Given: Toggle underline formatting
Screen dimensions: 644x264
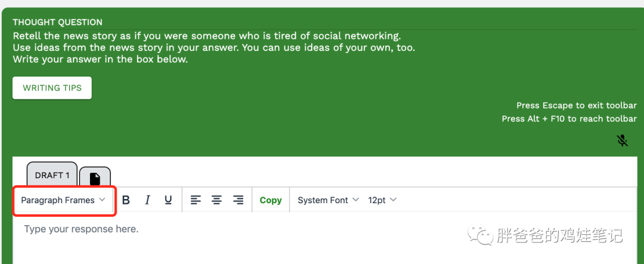Looking at the screenshot, I should (168, 200).
